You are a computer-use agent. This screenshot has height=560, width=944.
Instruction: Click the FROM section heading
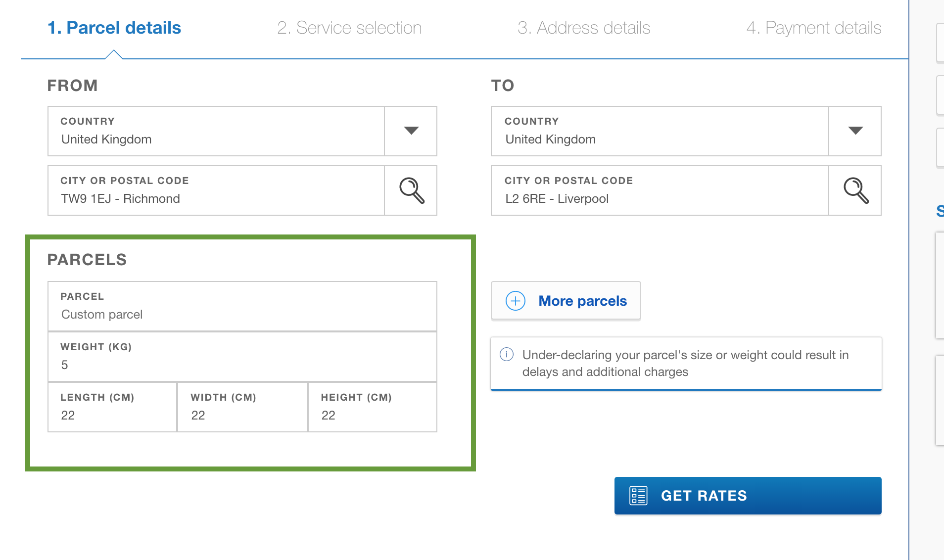[72, 86]
